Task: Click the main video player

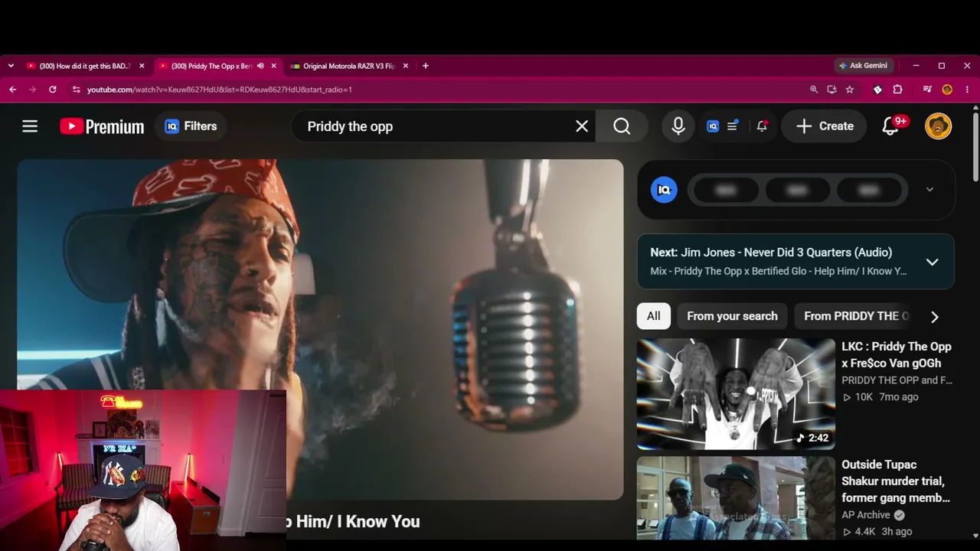Action: 320,329
